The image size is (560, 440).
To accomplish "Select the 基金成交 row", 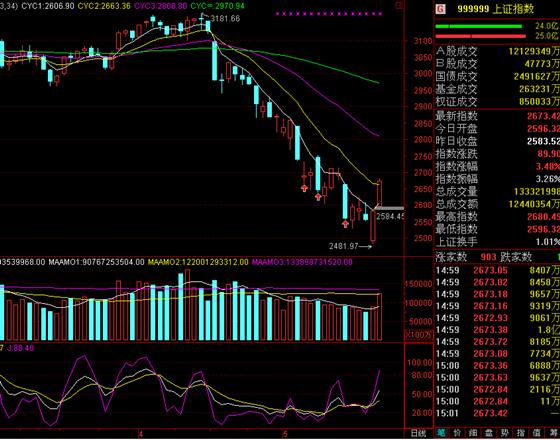I will pyautogui.click(x=498, y=89).
